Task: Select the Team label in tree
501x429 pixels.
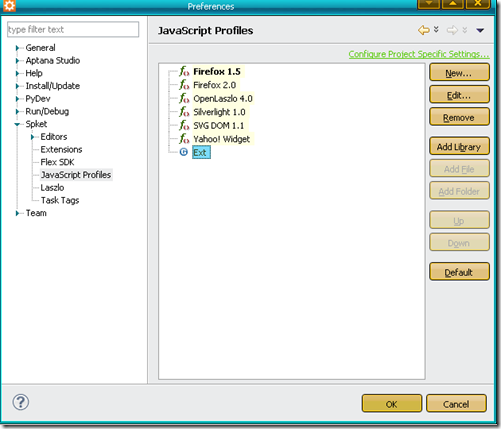Action: tap(36, 213)
